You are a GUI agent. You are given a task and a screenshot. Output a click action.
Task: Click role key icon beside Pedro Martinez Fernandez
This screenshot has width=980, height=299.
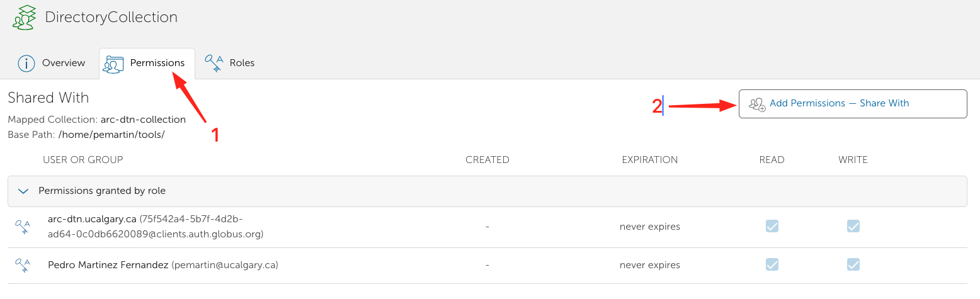[x=23, y=266]
